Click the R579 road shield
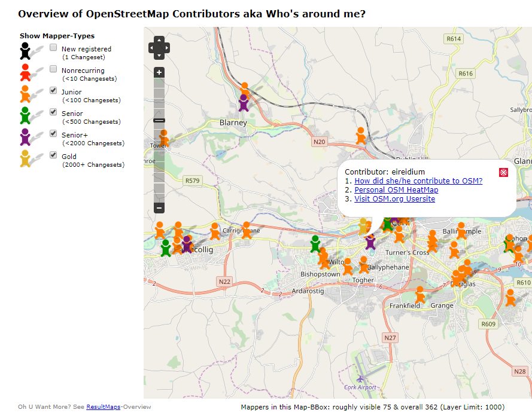 [192, 181]
